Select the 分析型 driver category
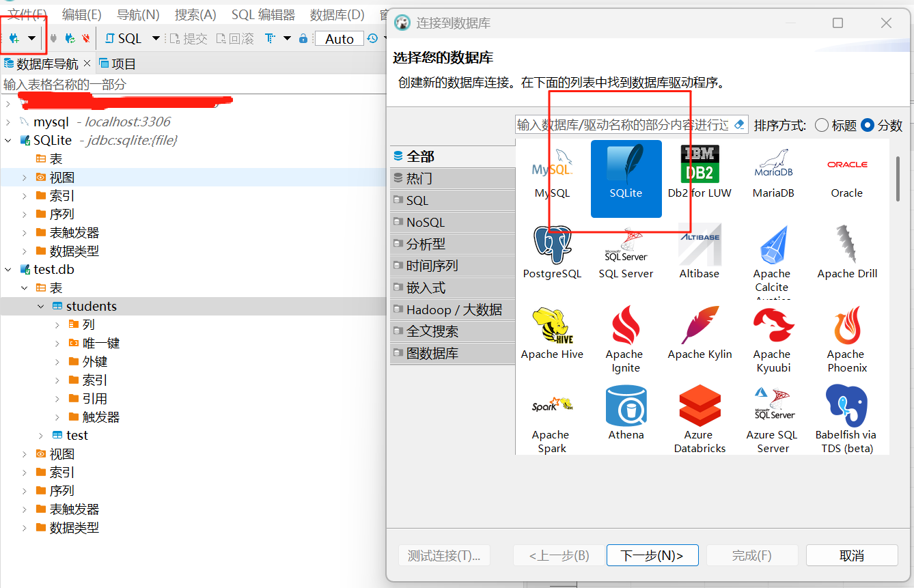Screen dimensions: 914x588 [452, 244]
